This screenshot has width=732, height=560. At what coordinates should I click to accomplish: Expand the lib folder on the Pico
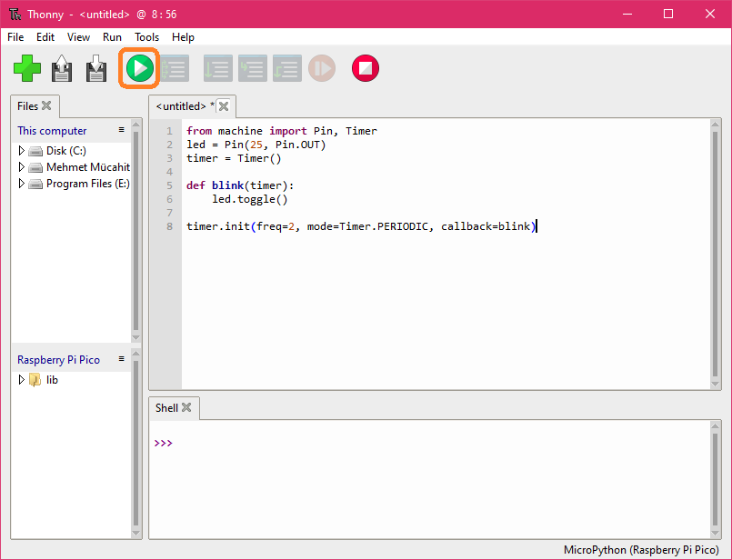pyautogui.click(x=21, y=379)
